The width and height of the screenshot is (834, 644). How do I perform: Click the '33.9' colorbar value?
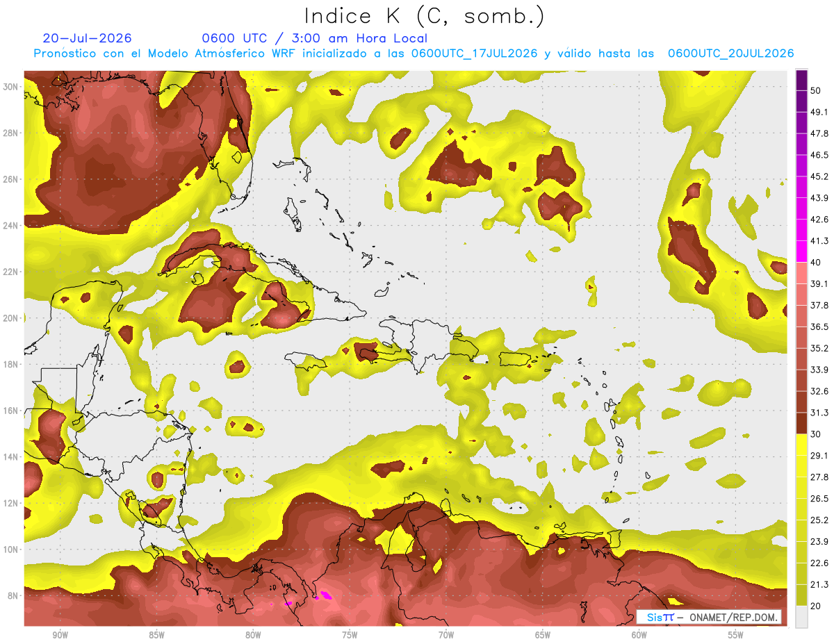819,370
